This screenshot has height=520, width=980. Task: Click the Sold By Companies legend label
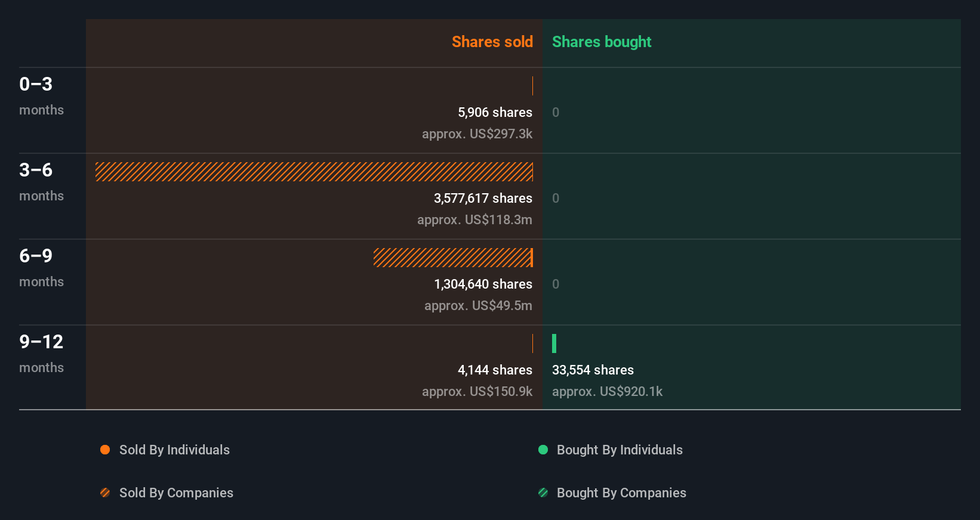(176, 493)
